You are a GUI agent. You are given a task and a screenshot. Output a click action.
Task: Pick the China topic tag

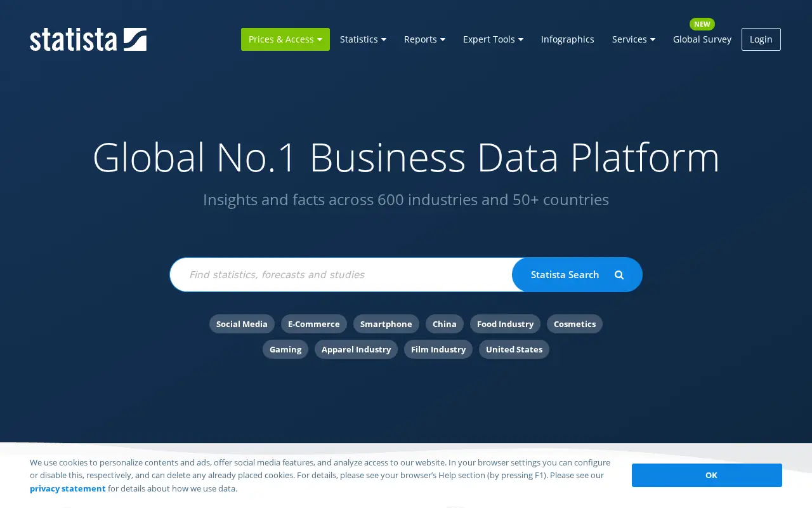(x=445, y=324)
